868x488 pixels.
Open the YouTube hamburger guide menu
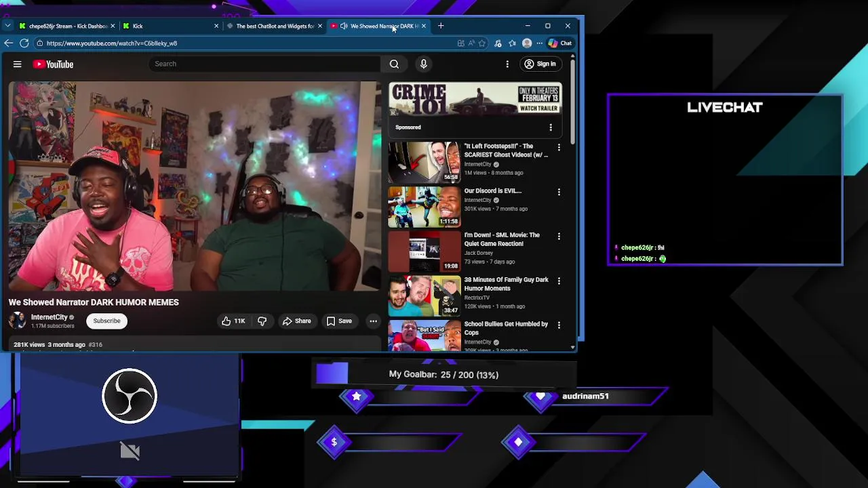point(18,64)
